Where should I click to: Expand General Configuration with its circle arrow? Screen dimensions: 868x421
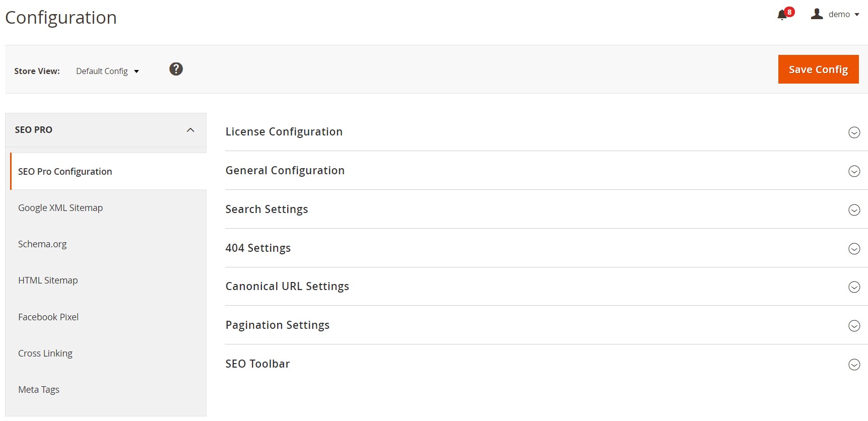point(854,171)
